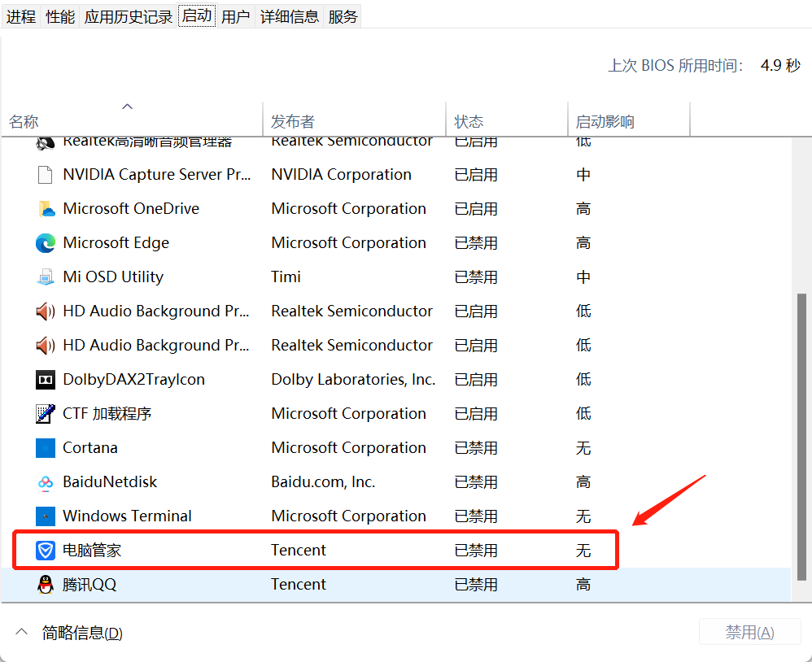
Task: Click publisher Timi in Mi OSD row
Action: click(286, 277)
